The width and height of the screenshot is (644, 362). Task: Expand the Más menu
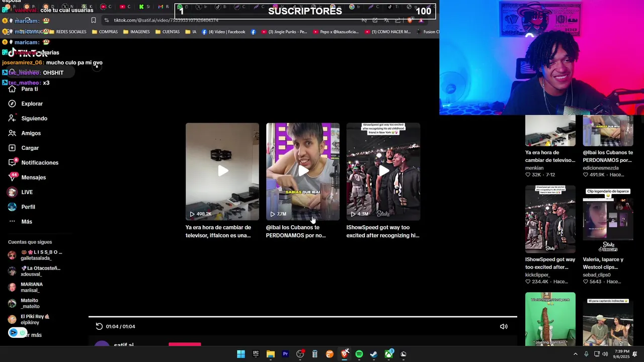pos(20,222)
